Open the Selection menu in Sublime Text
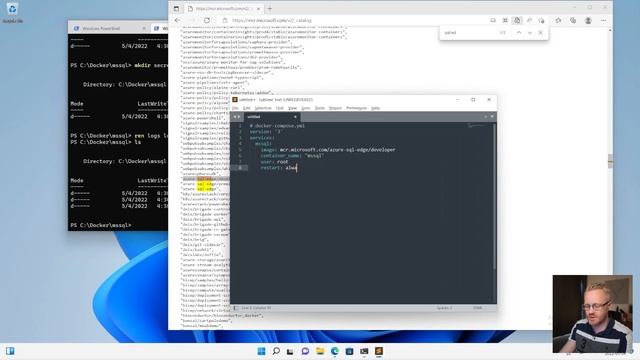640x360 pixels. (263, 108)
